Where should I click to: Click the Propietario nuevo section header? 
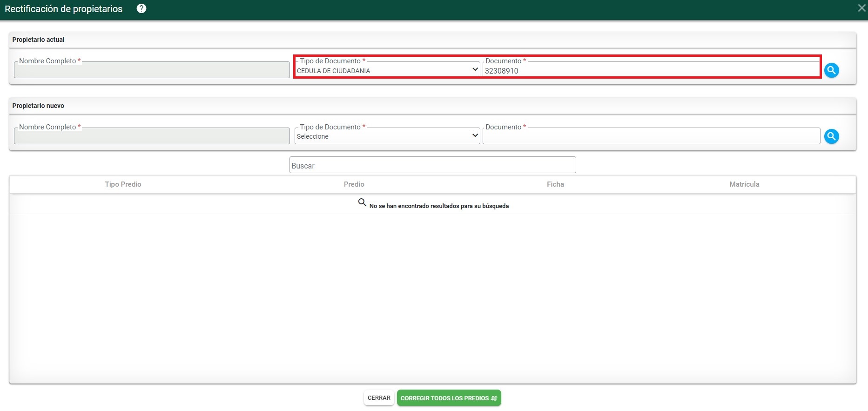[x=39, y=106]
